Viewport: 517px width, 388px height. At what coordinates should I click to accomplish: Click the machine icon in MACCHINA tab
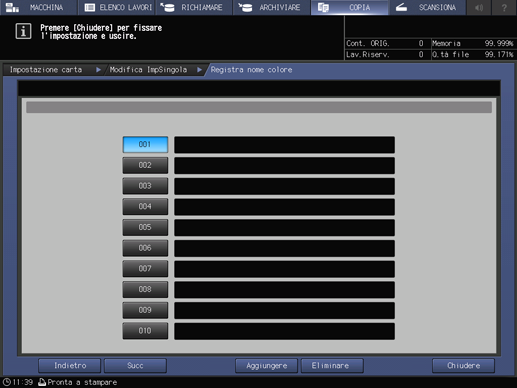coord(12,7)
